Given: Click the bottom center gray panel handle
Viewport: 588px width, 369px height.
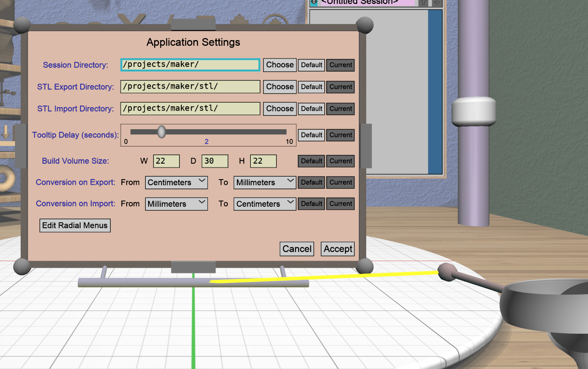Looking at the screenshot, I should [193, 267].
